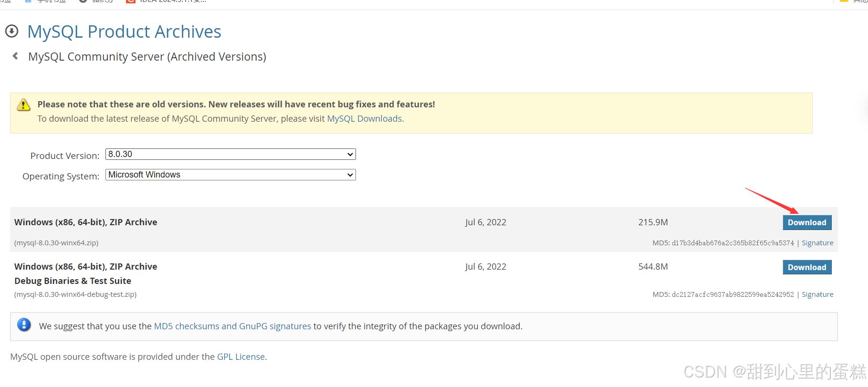The width and height of the screenshot is (868, 387).
Task: Click the download circle icon beside page title
Action: [x=11, y=31]
